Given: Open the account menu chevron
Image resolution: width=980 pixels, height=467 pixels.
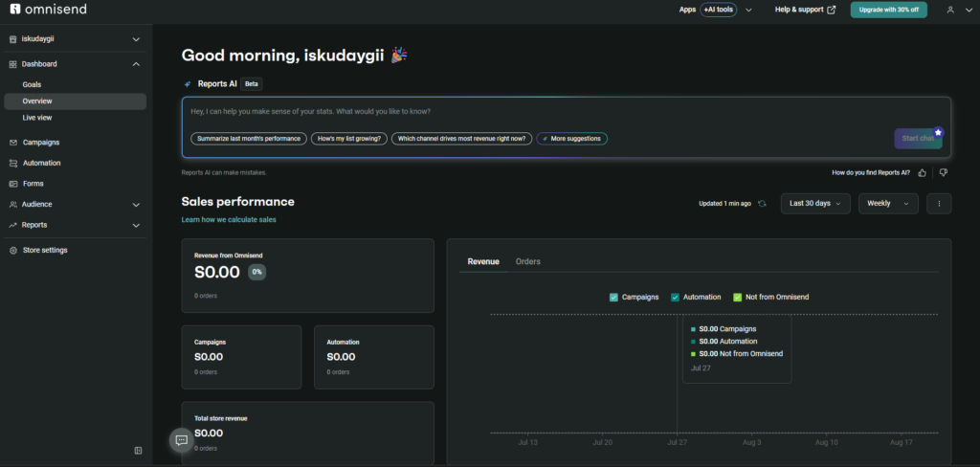Looking at the screenshot, I should tap(969, 10).
